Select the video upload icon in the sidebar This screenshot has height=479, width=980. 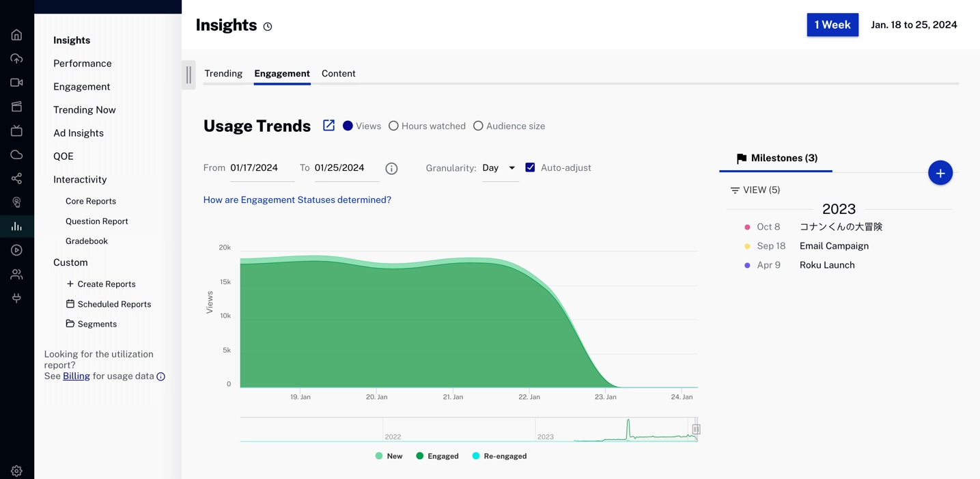click(x=16, y=58)
